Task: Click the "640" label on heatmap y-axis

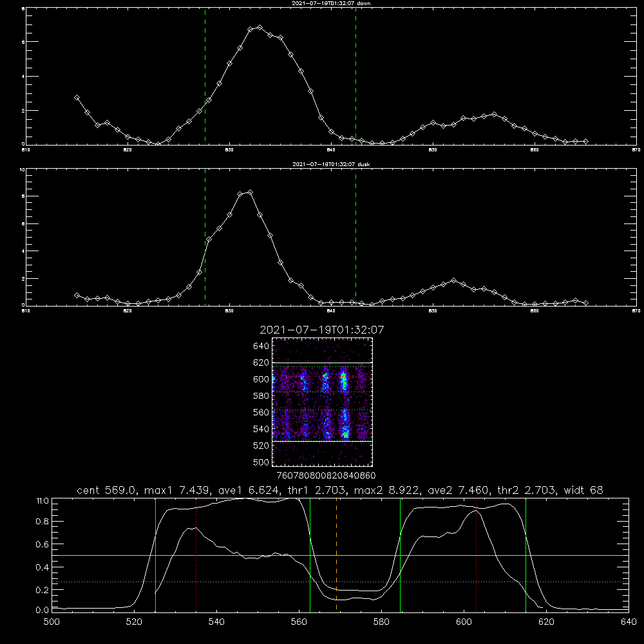Action: (x=261, y=346)
